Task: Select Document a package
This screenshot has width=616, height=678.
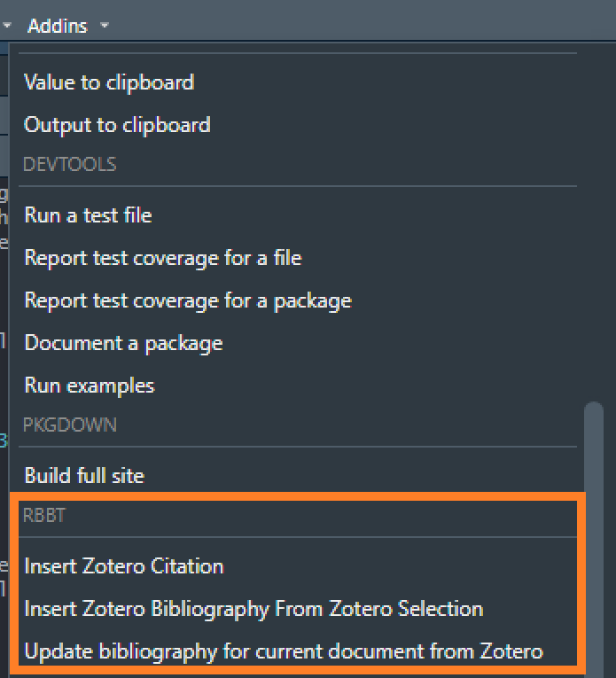Action: pos(123,343)
